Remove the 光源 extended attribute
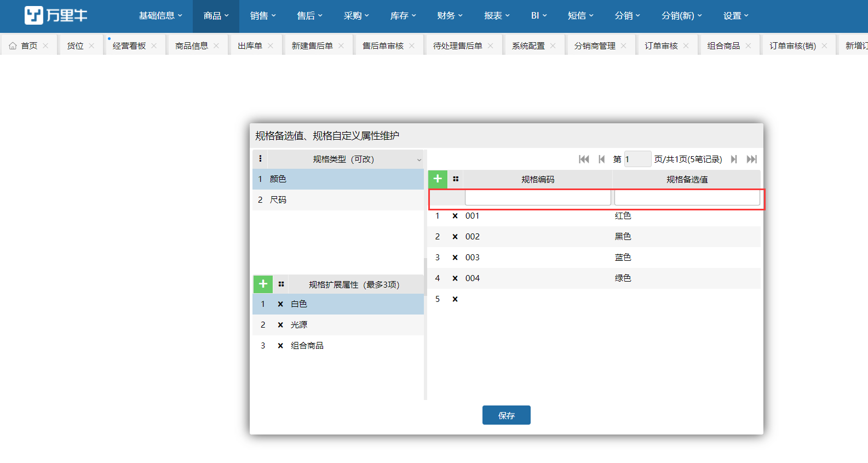Screen dimensions: 868x463 tap(280, 325)
